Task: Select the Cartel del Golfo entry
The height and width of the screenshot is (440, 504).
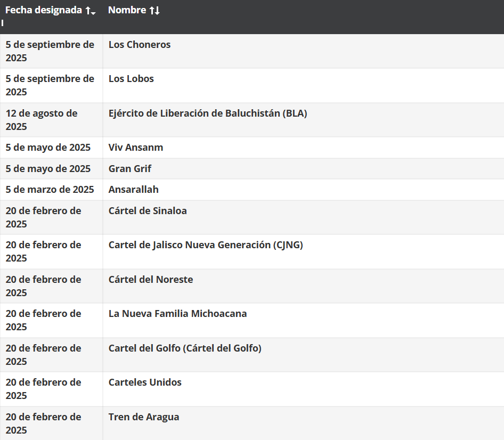Action: pos(185,348)
